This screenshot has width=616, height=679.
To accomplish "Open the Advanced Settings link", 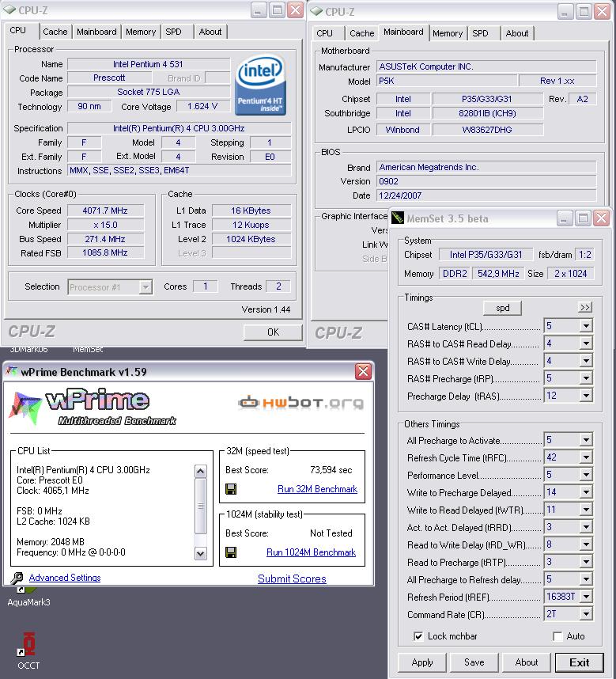I will click(x=65, y=578).
